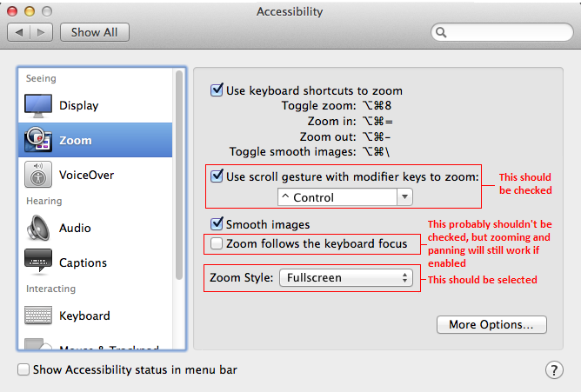Enable Show Accessibility status in menu bar
The image size is (581, 392).
tap(23, 369)
